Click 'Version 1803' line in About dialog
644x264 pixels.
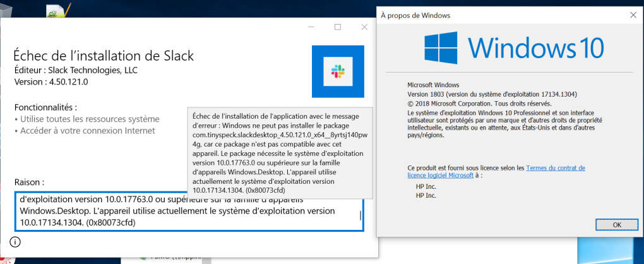[x=492, y=95]
